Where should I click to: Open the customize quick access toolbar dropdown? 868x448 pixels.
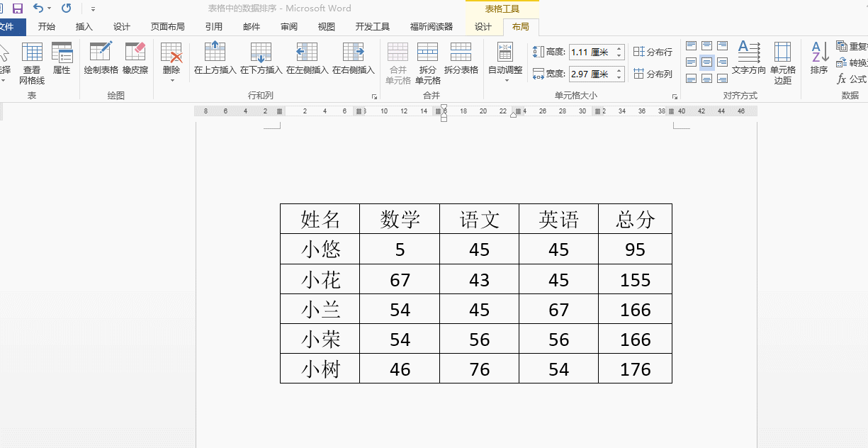pos(94,9)
